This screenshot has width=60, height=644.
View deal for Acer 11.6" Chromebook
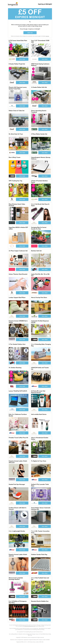(45, 59)
